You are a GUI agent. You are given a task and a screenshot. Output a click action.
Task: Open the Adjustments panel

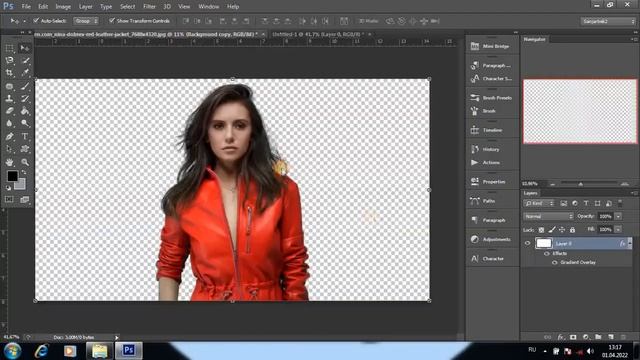coord(491,239)
